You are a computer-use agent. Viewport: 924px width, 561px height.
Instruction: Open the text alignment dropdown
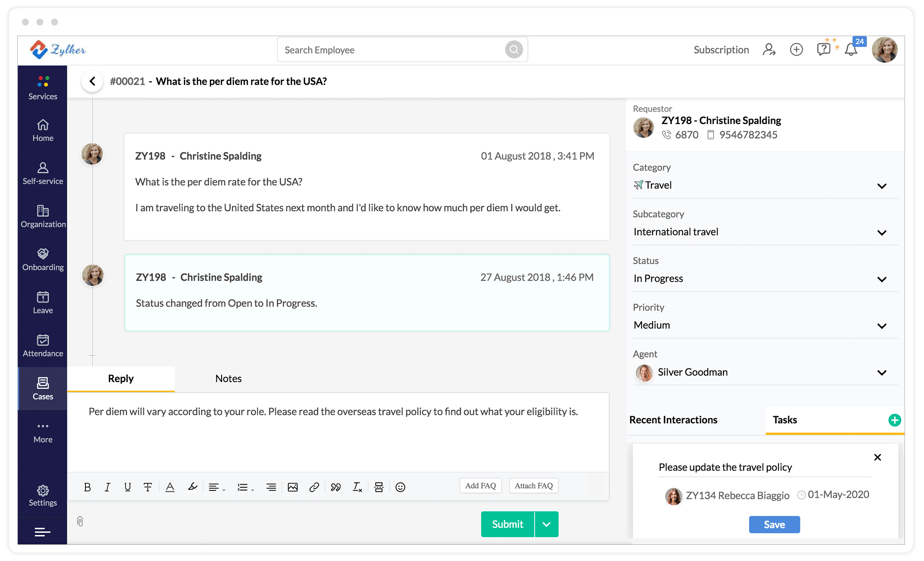(x=217, y=487)
